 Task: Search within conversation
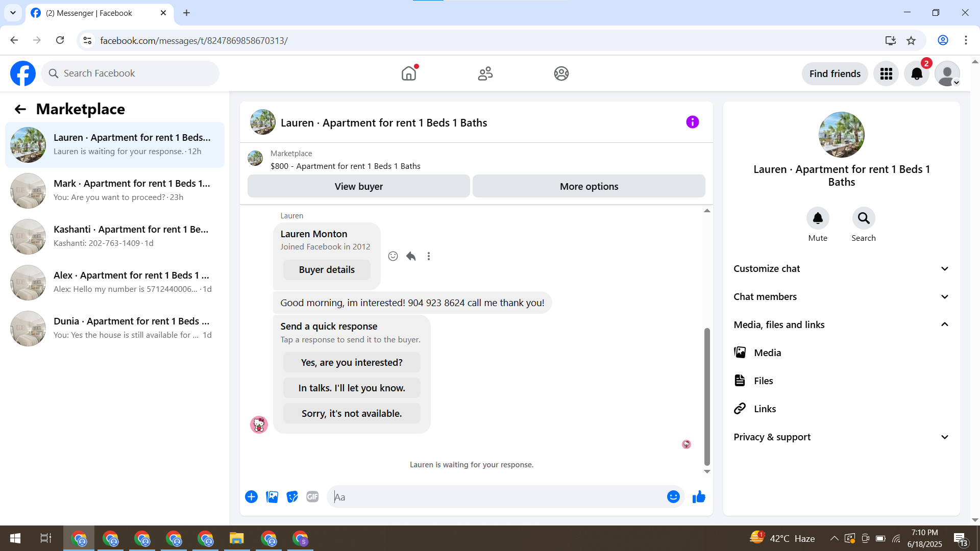(x=864, y=218)
